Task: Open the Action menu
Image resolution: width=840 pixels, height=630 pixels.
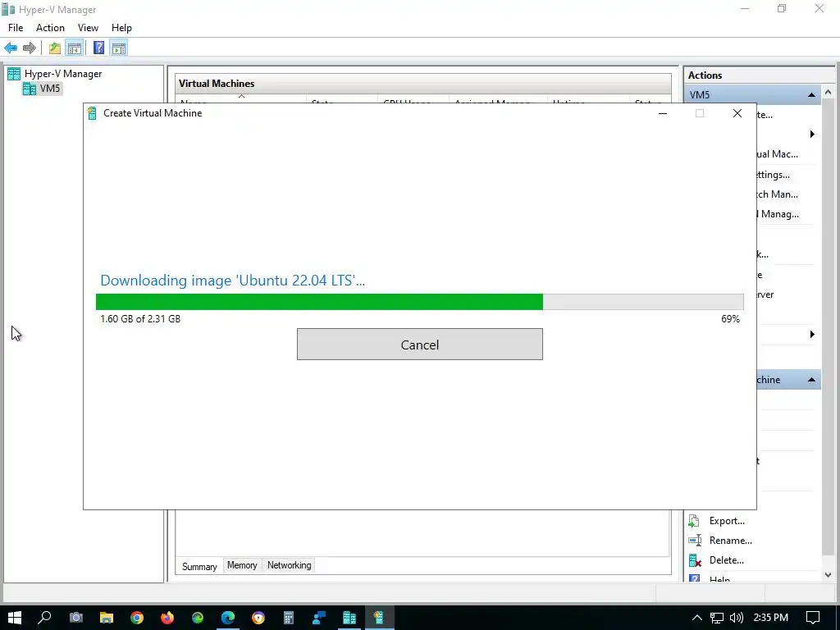Action: [x=50, y=28]
